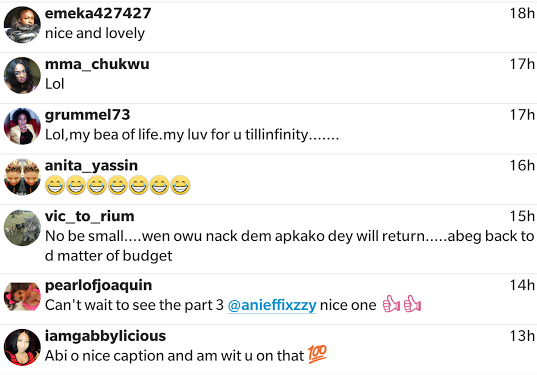Open vic_to_rium's cat avatar
The image size is (537, 375).
coord(22,227)
